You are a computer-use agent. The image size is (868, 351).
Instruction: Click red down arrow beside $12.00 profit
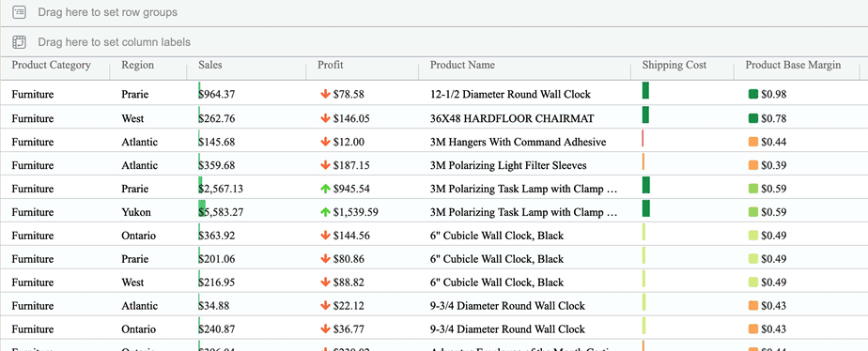(x=325, y=142)
